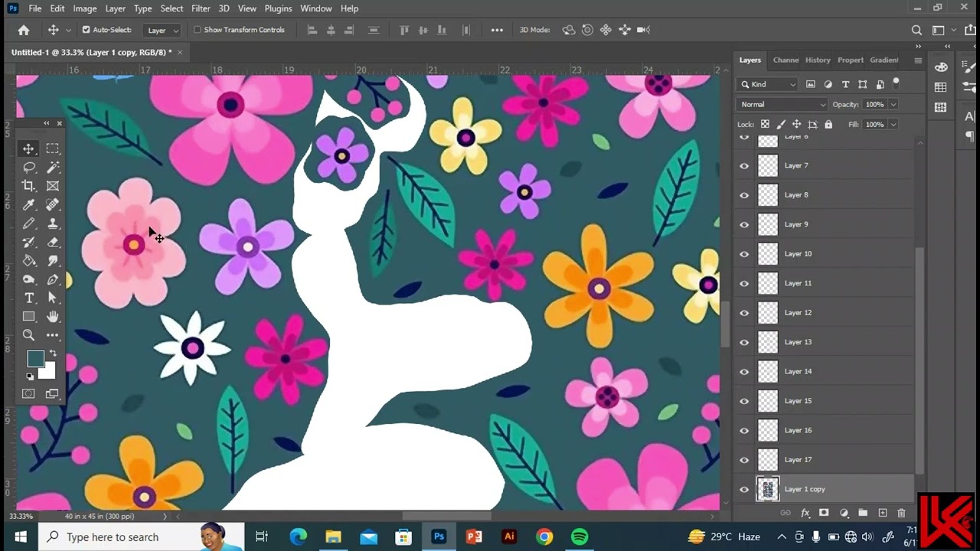980x551 pixels.
Task: Open the Normal blend mode dropdown
Action: coord(782,104)
